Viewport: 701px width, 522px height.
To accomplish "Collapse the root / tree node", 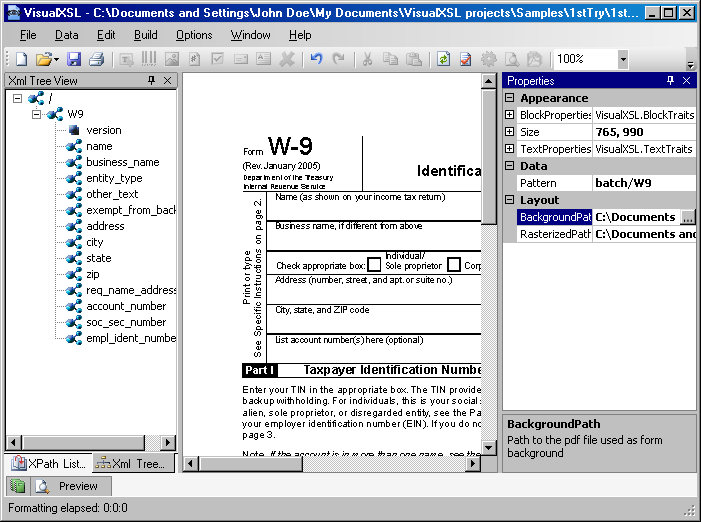I will (x=17, y=98).
